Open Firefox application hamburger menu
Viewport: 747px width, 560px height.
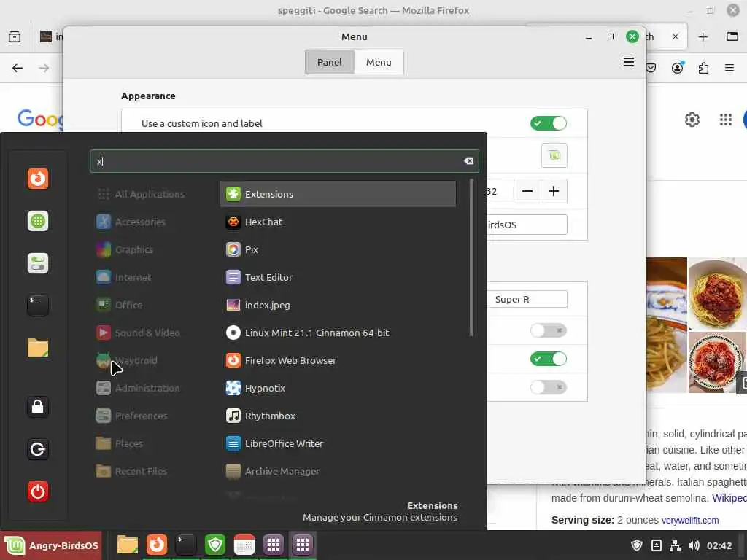pos(729,68)
